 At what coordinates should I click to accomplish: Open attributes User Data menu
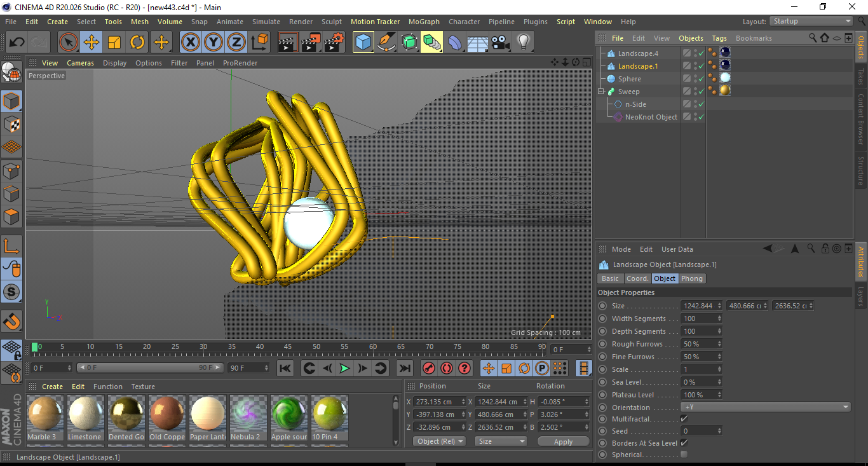pyautogui.click(x=677, y=249)
